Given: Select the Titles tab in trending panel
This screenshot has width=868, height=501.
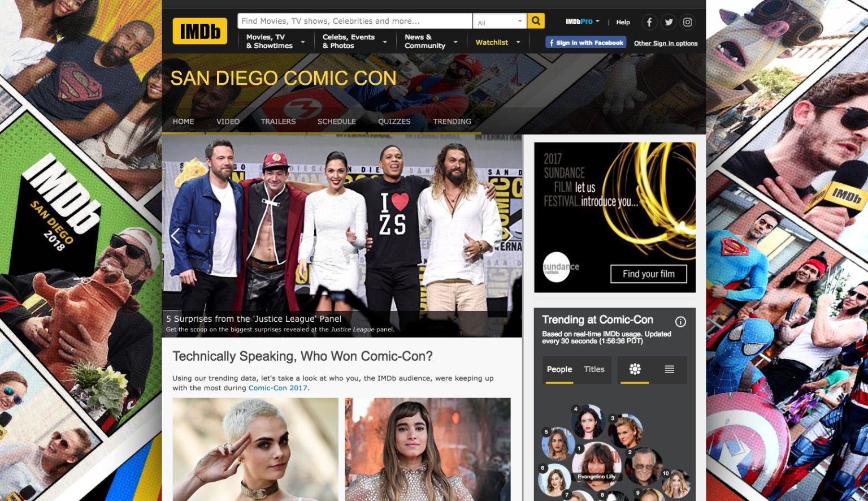Looking at the screenshot, I should (594, 369).
